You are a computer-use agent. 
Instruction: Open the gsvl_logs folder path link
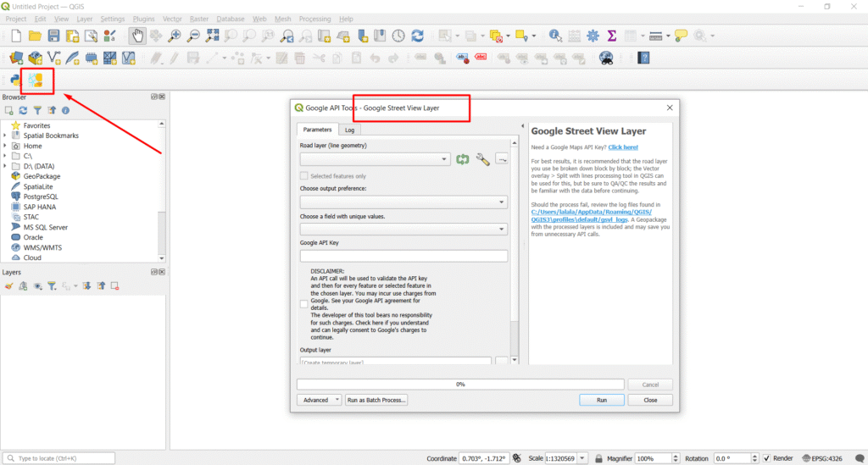pos(591,216)
